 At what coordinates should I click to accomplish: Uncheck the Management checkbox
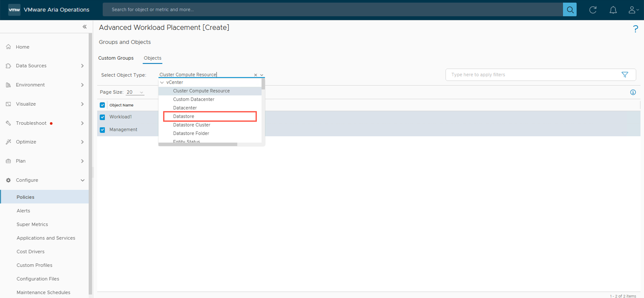(102, 130)
